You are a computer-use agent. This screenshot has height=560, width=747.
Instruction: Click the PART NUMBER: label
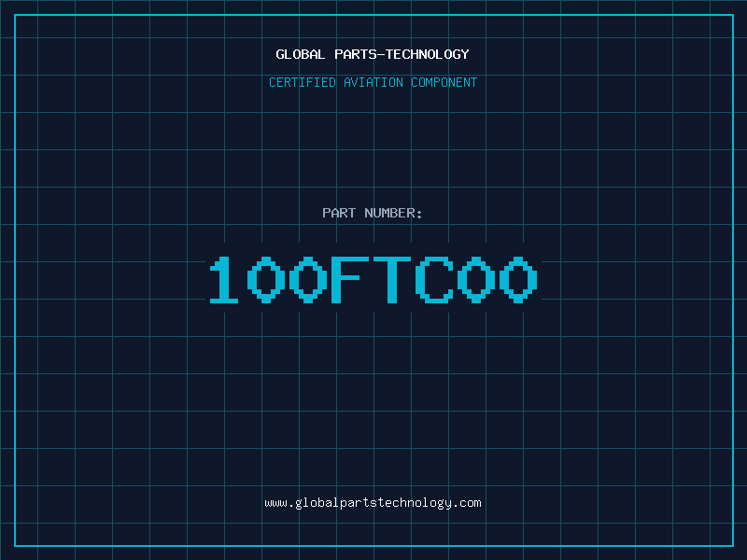[x=373, y=213]
